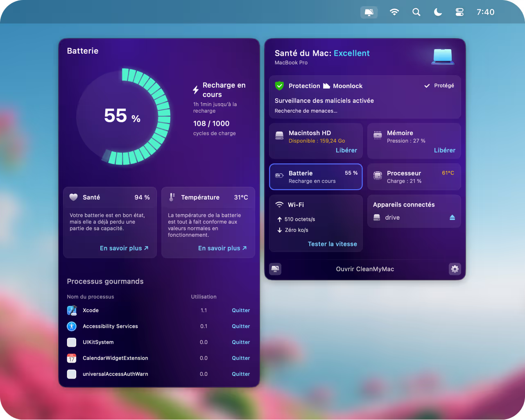Free up space with Macintosh HD Libérer

click(x=346, y=150)
